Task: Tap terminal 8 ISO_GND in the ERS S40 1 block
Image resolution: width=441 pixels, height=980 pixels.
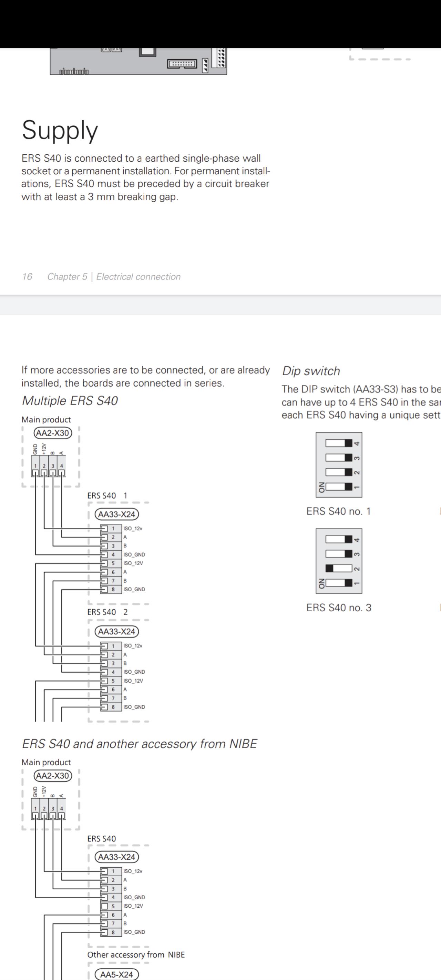Action: (123, 589)
